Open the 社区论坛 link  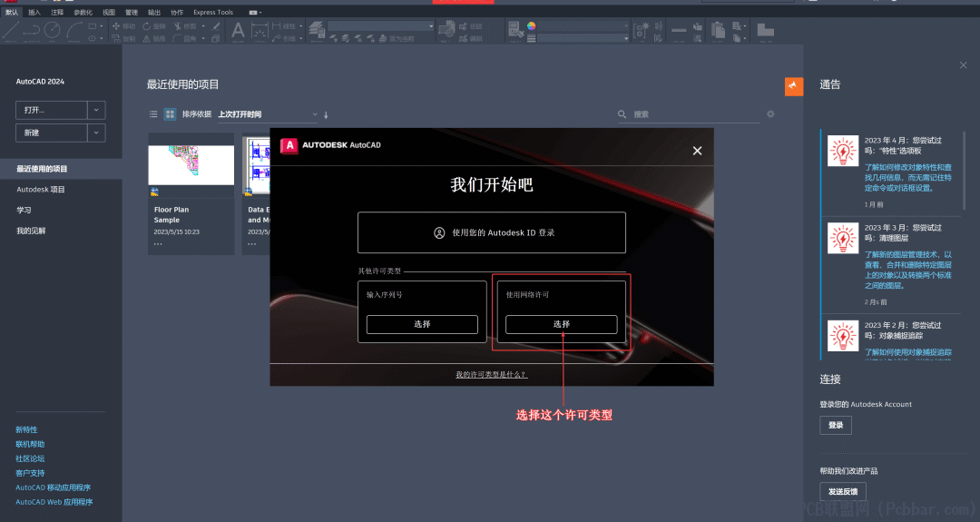(x=30, y=458)
